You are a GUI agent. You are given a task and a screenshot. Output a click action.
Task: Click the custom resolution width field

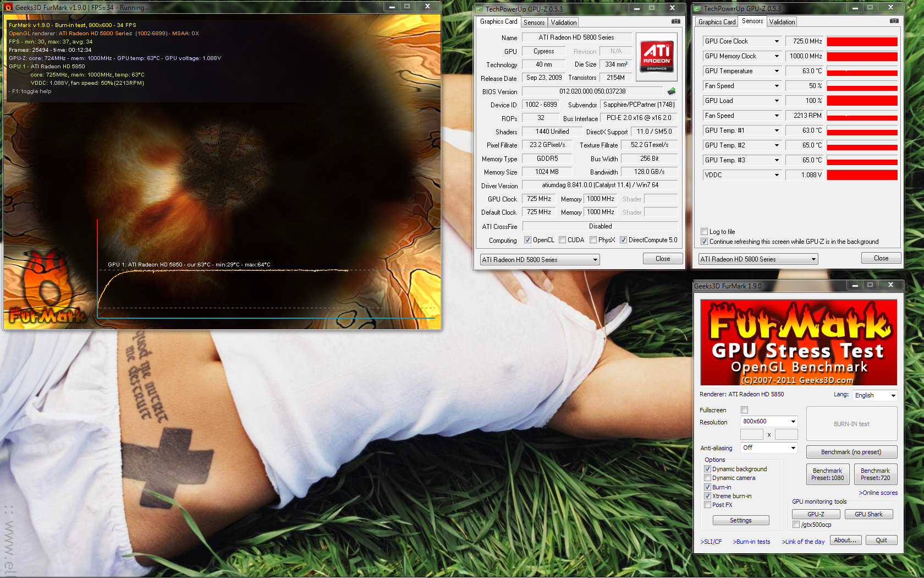pyautogui.click(x=751, y=435)
